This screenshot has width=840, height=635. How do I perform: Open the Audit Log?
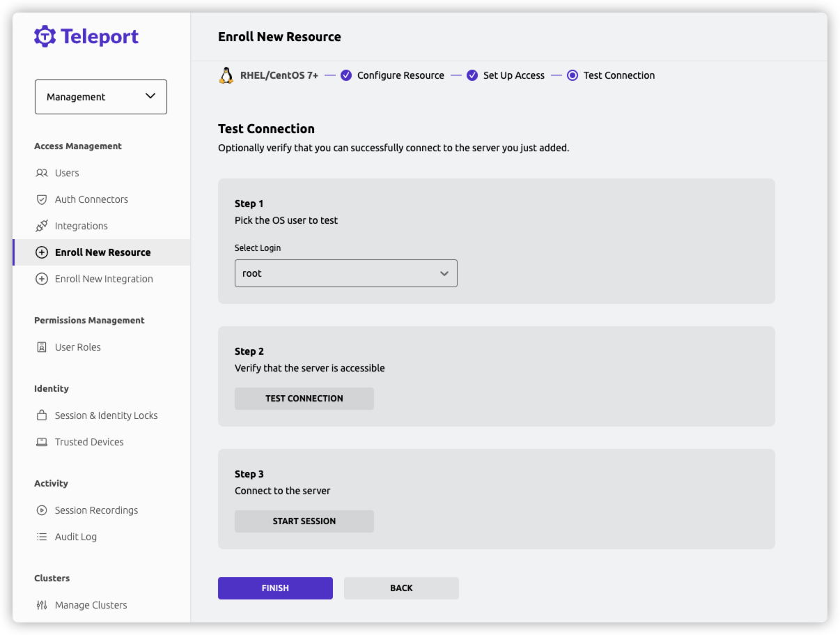pos(101,537)
